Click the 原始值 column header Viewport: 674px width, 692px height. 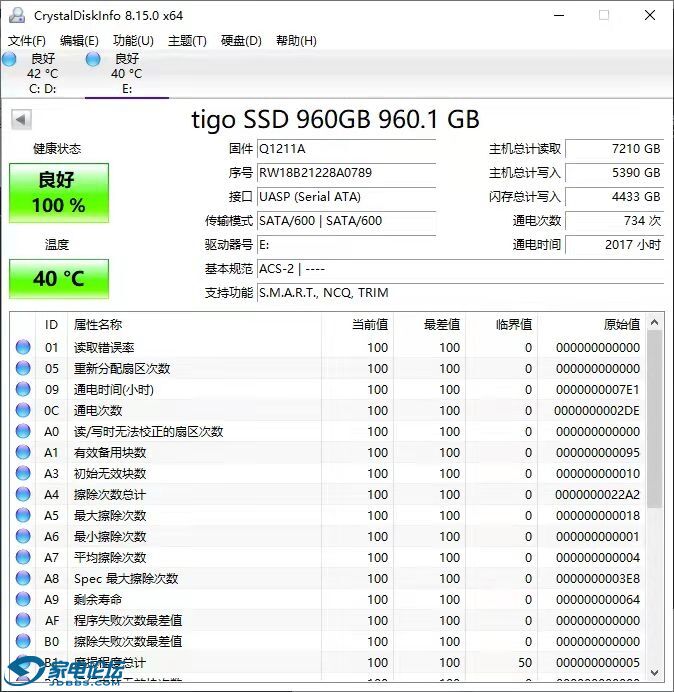coord(591,325)
